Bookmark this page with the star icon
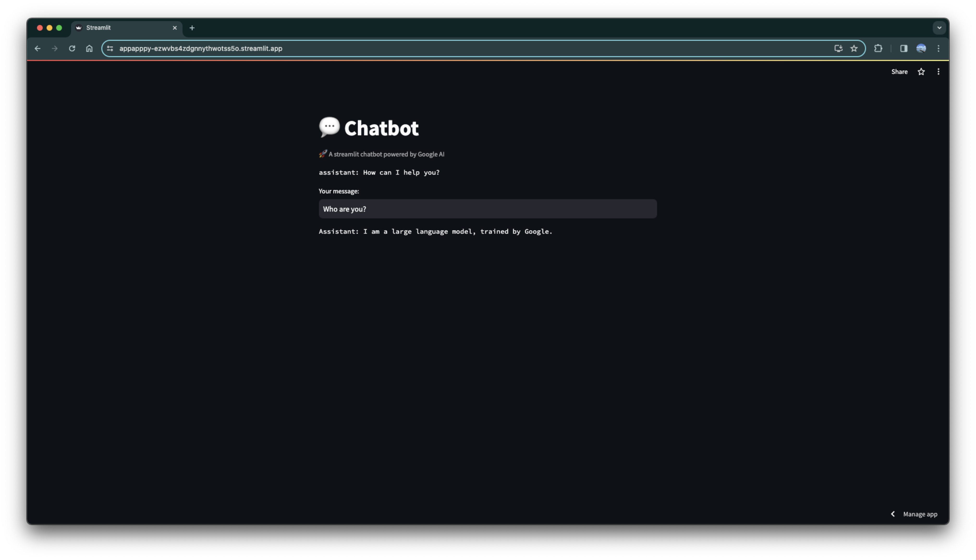976x560 pixels. coord(854,48)
